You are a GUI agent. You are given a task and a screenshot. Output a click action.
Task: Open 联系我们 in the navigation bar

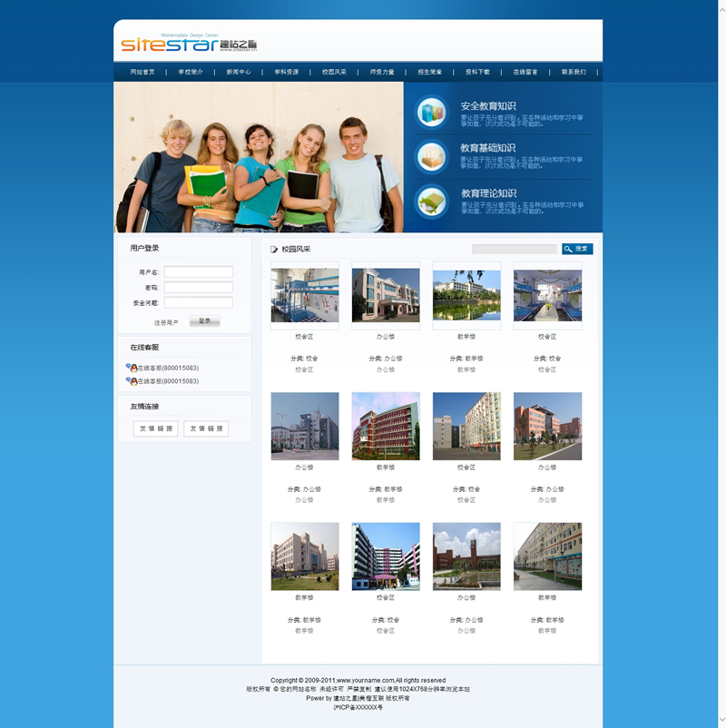[x=574, y=72]
